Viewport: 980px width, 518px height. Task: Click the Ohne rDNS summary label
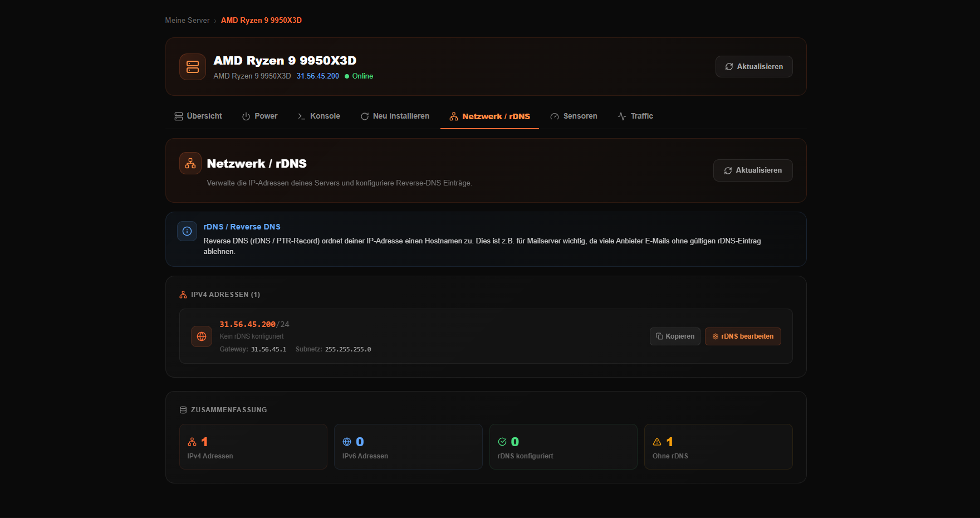tap(670, 456)
